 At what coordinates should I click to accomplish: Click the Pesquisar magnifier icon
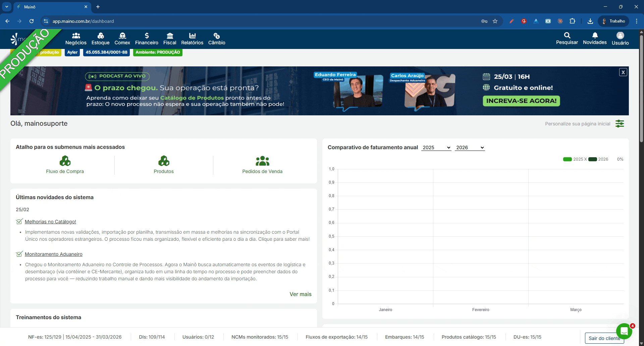(x=567, y=35)
